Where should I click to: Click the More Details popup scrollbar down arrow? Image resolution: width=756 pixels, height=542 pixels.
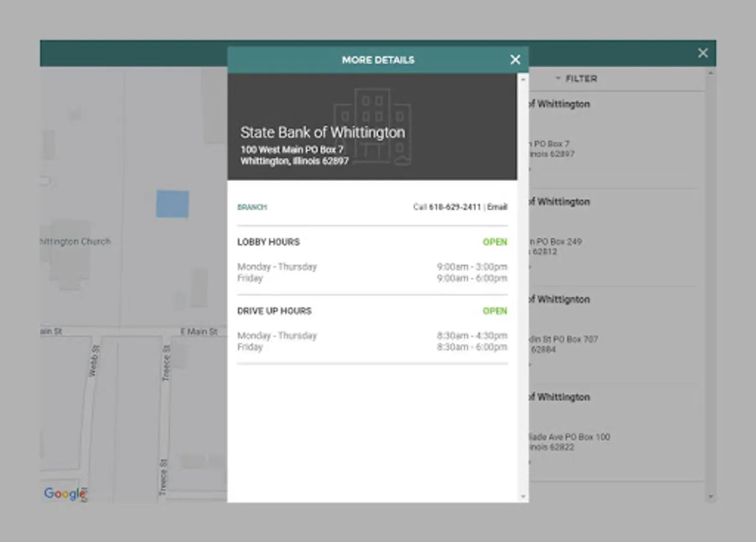pyautogui.click(x=522, y=497)
